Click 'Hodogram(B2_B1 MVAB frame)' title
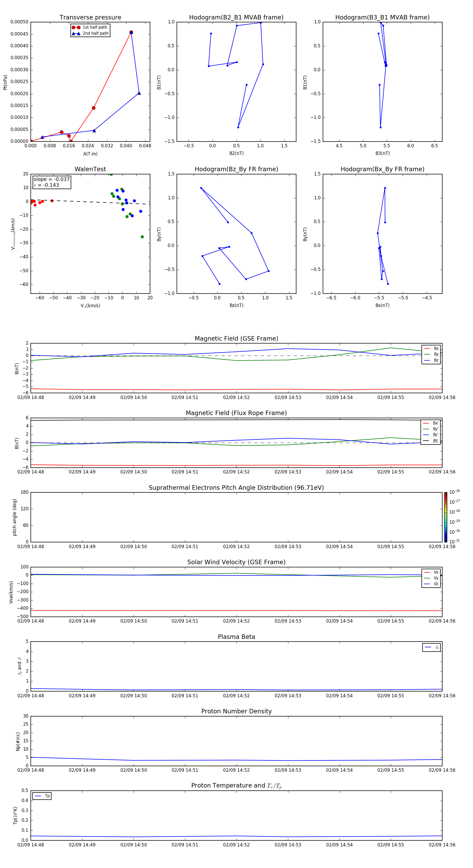The height and width of the screenshot is (868, 473). tap(236, 18)
